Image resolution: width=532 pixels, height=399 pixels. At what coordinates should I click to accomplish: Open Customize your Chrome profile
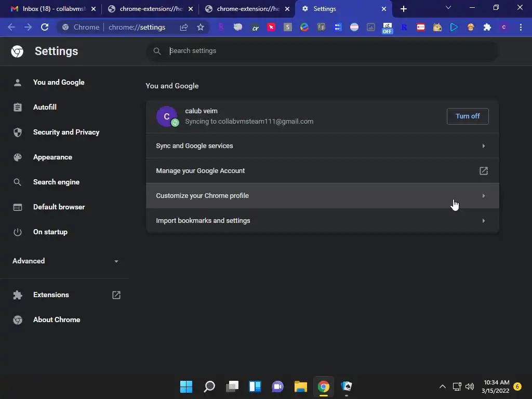[x=322, y=196]
